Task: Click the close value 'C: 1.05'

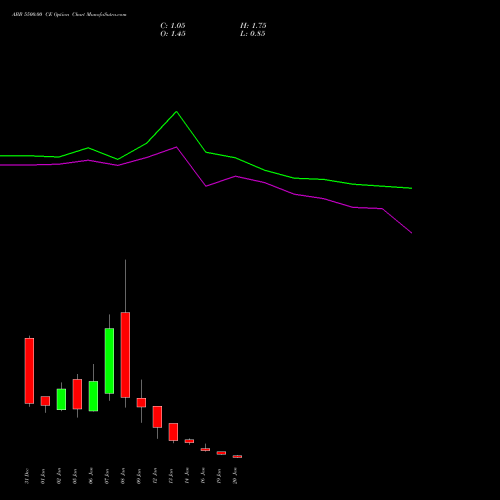Action: 173,26
